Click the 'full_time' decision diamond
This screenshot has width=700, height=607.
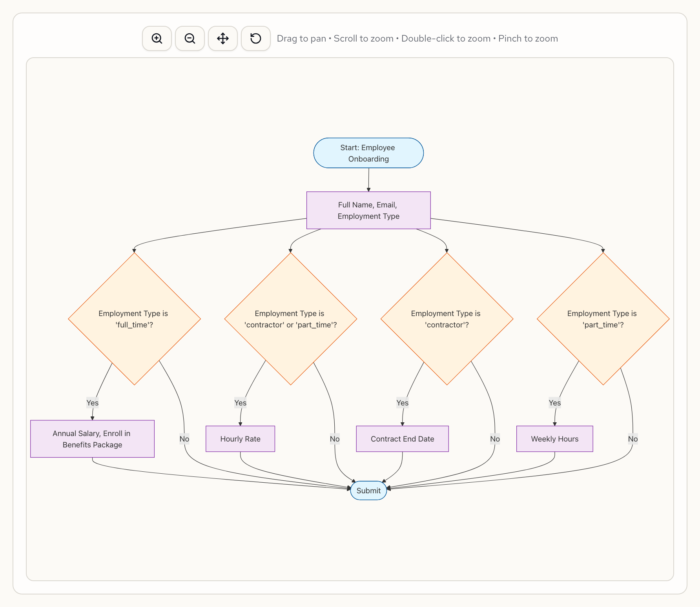click(x=134, y=319)
